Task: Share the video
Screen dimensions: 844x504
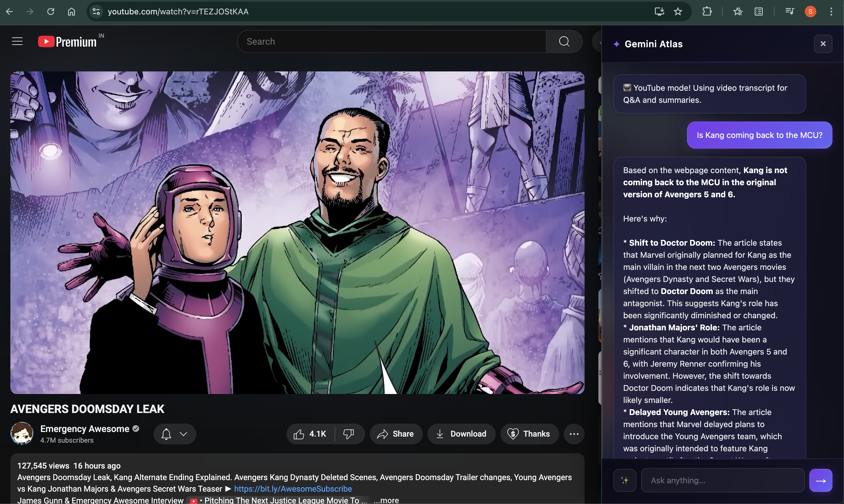Action: (x=396, y=434)
